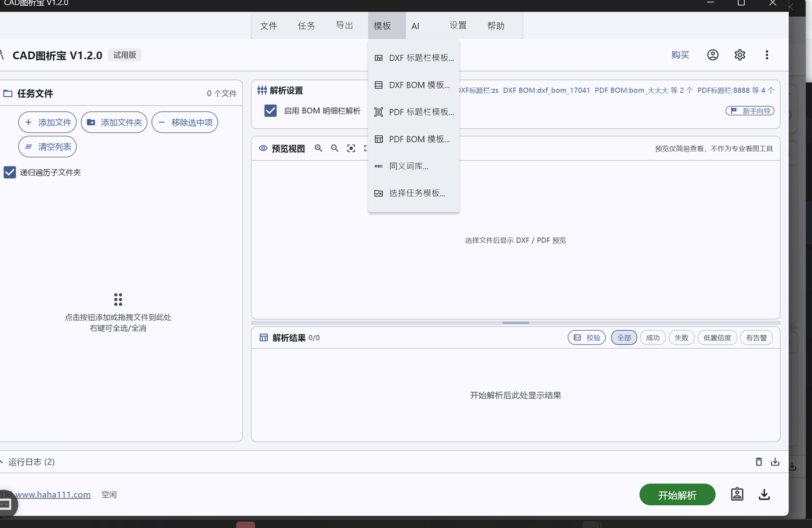Screen dimensions: 812x528
Task: Click the contact badge icon beside 开始解析
Action: 737,494
